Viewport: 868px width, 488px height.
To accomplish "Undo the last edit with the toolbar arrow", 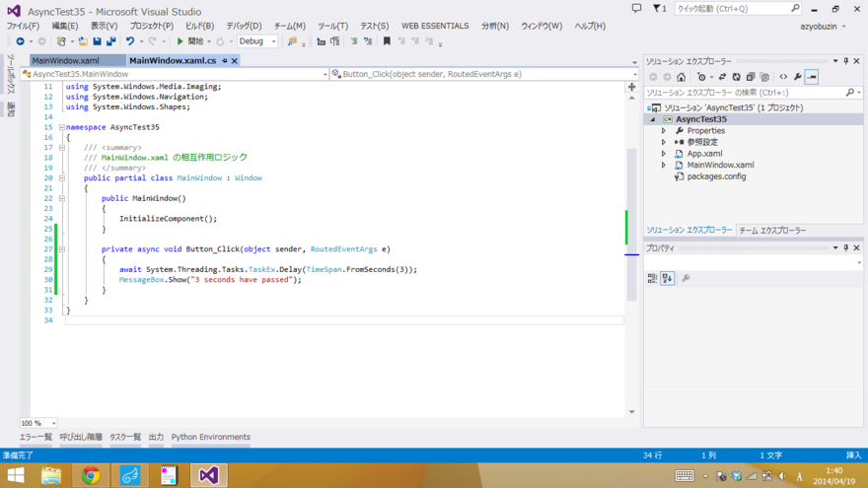I will click(130, 41).
